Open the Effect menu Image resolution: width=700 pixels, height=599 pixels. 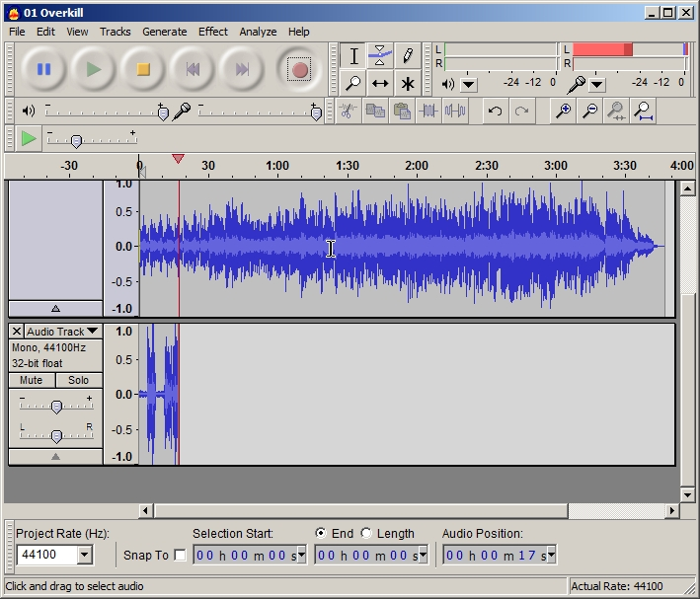click(212, 32)
